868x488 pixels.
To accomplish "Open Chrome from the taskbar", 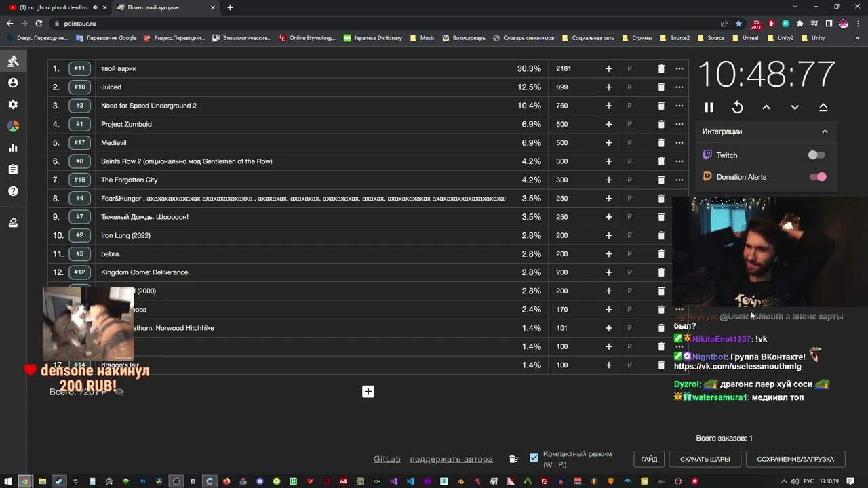I will coord(24,481).
